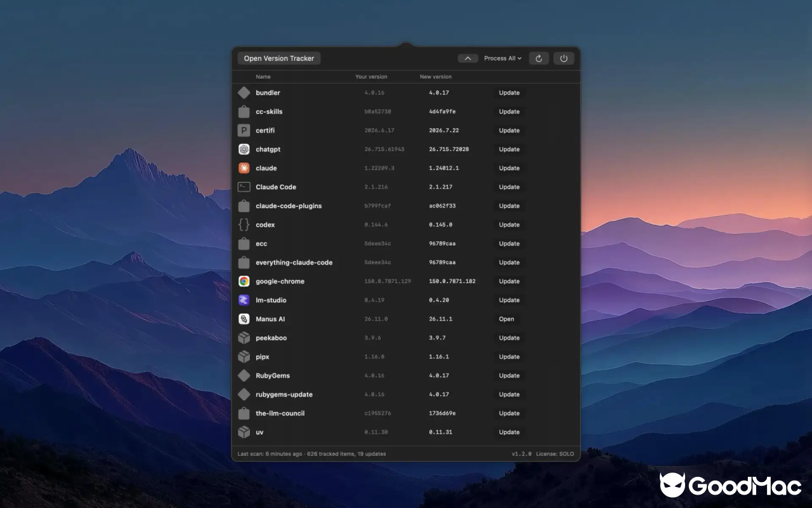
Task: Click the chatgpt app icon
Action: click(244, 149)
